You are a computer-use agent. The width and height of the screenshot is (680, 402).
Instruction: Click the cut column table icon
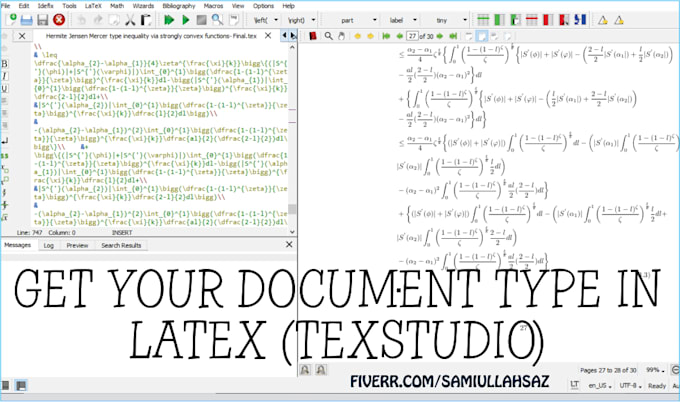(x=564, y=20)
